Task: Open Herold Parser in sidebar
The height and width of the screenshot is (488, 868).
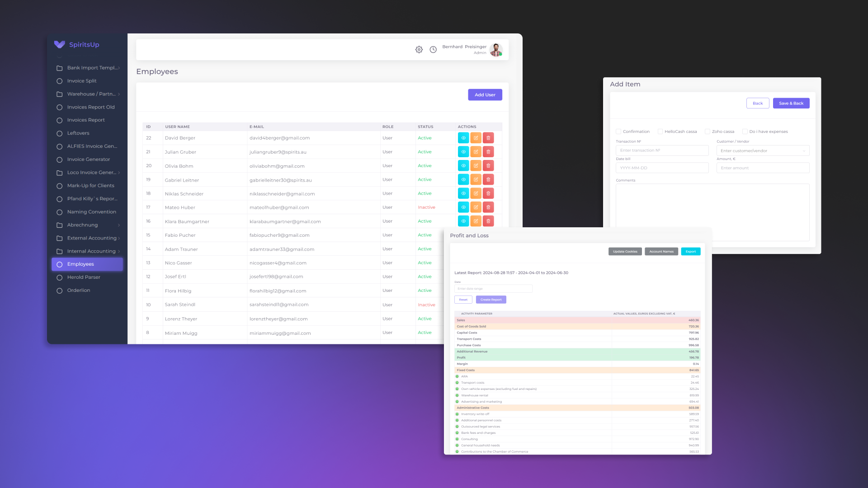Action: coord(84,277)
